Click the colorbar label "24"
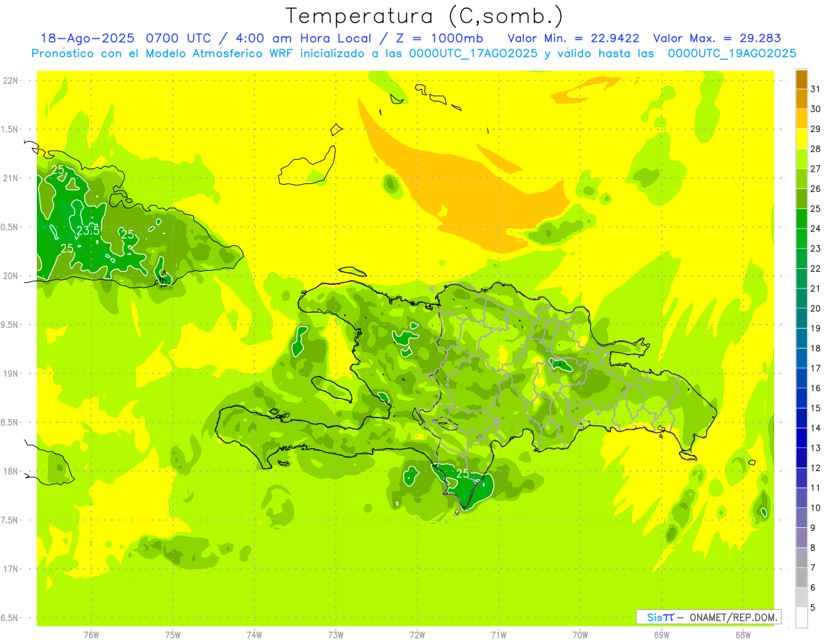 [815, 229]
